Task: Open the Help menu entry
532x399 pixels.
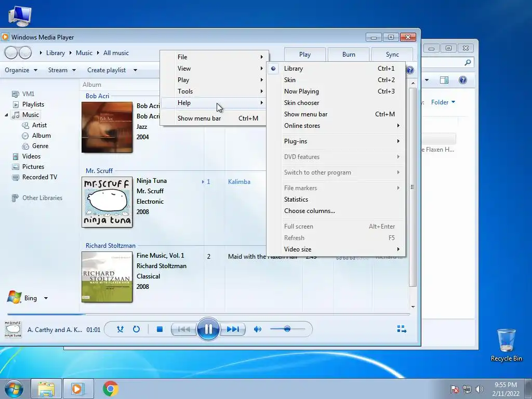Action: 214,103
